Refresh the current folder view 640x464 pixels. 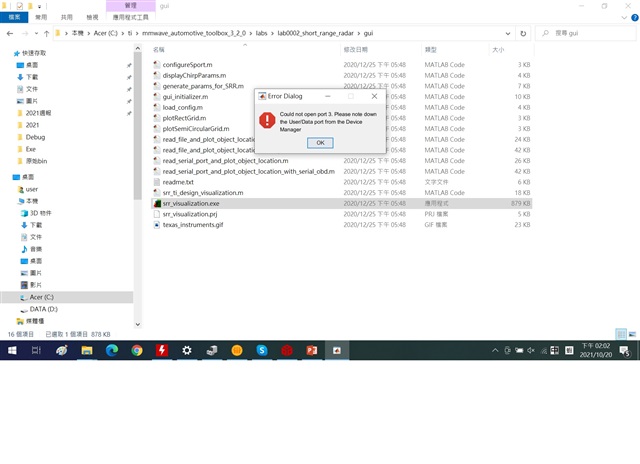click(x=523, y=33)
